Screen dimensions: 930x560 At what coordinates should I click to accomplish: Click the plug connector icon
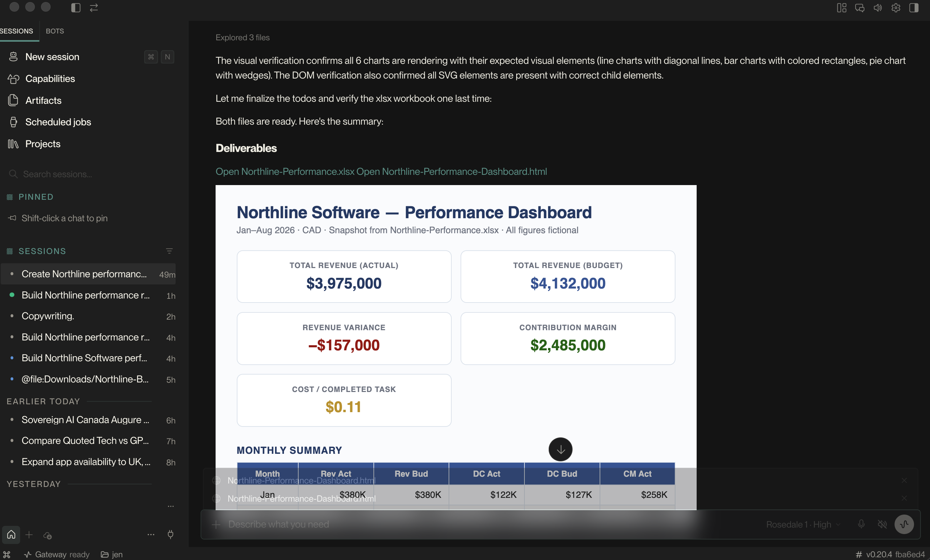(170, 534)
